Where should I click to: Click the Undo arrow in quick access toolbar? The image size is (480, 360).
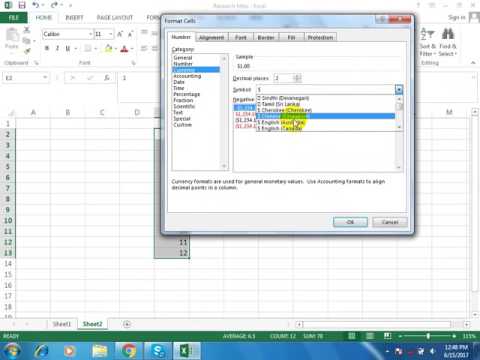[x=35, y=5]
